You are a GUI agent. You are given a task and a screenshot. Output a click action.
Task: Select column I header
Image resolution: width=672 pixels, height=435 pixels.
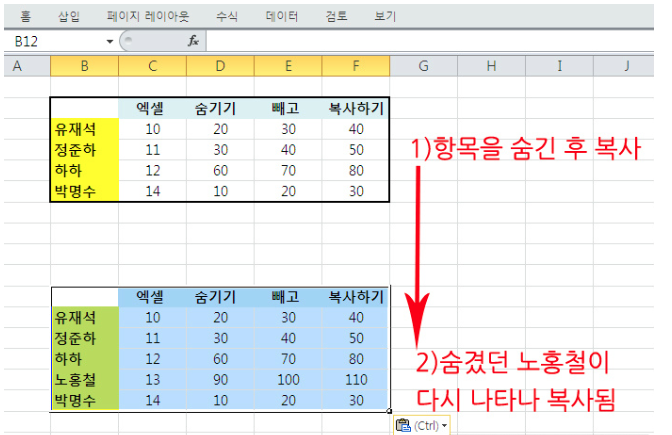559,66
